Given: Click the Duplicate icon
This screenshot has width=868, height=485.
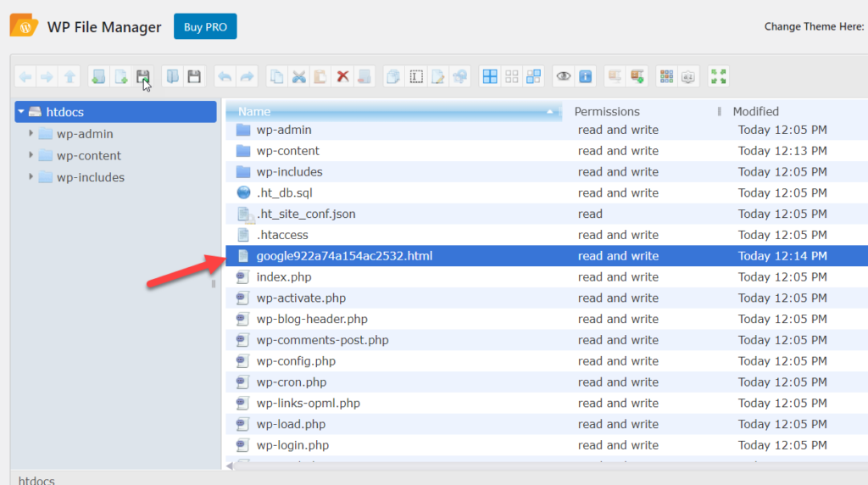Looking at the screenshot, I should pos(393,76).
